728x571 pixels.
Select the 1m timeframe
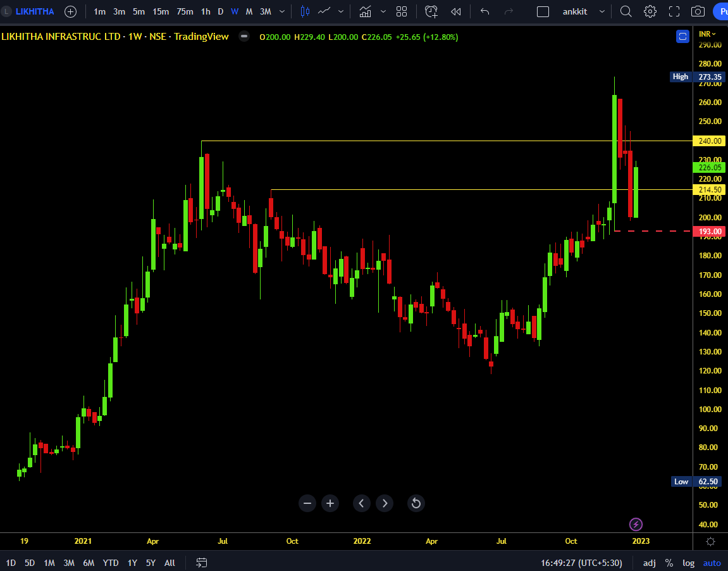tap(99, 11)
